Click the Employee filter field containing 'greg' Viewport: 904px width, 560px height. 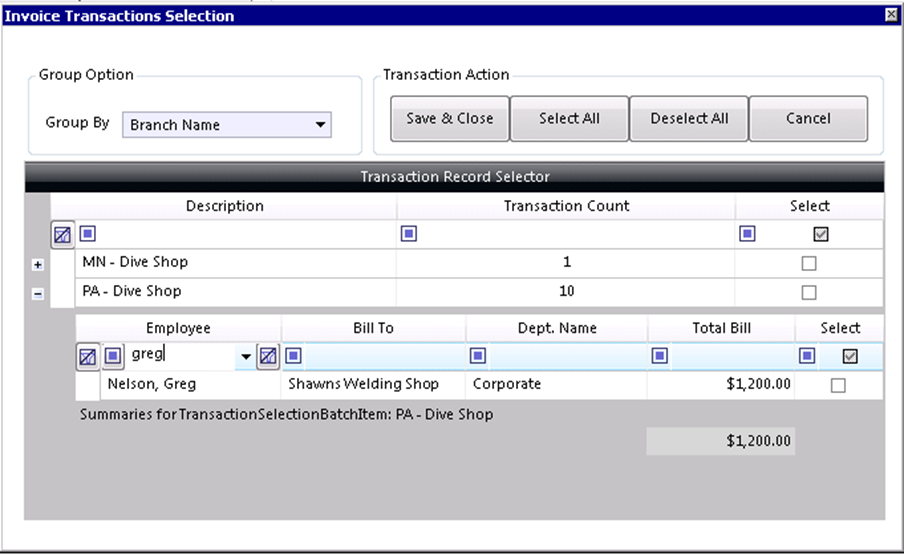pos(182,354)
